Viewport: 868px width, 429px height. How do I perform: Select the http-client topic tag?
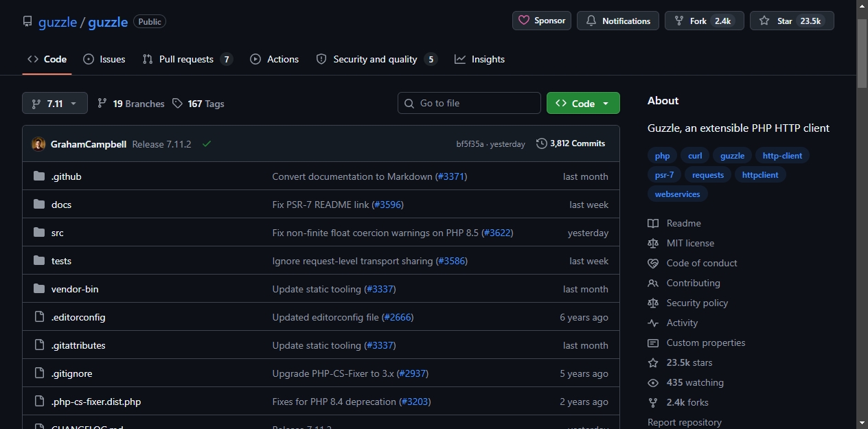click(782, 156)
